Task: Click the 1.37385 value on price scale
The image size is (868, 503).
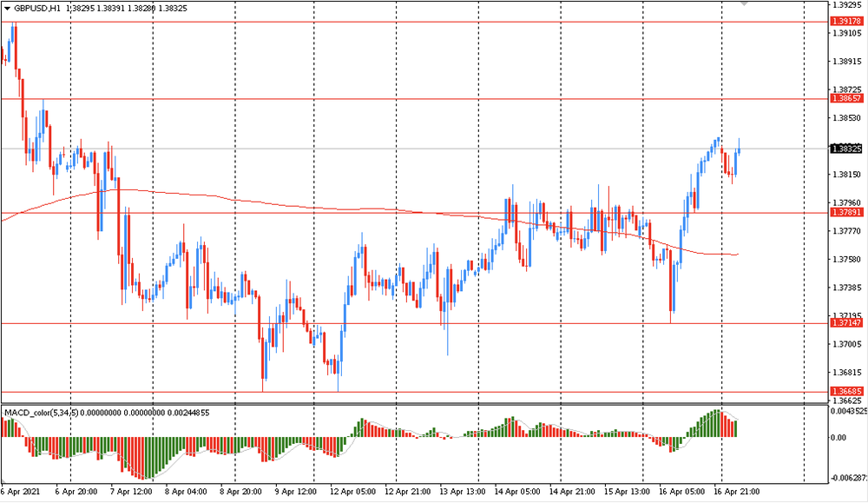Action: (x=845, y=288)
